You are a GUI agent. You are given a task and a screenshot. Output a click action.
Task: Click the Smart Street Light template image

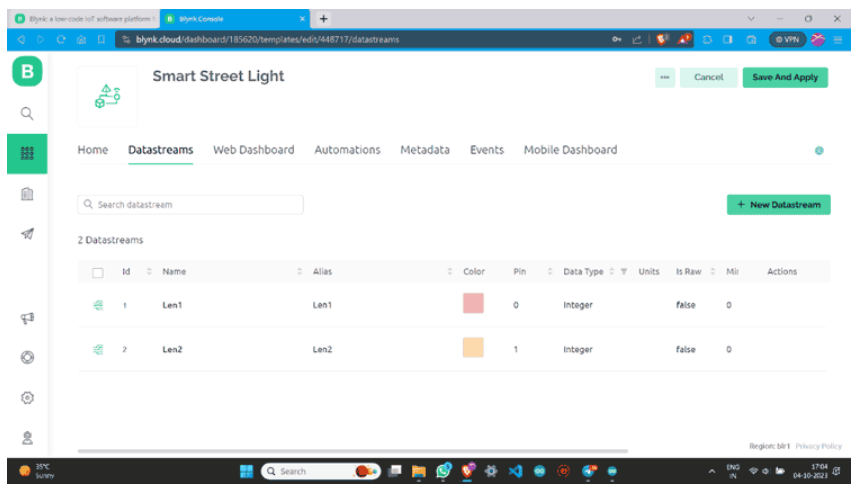107,97
